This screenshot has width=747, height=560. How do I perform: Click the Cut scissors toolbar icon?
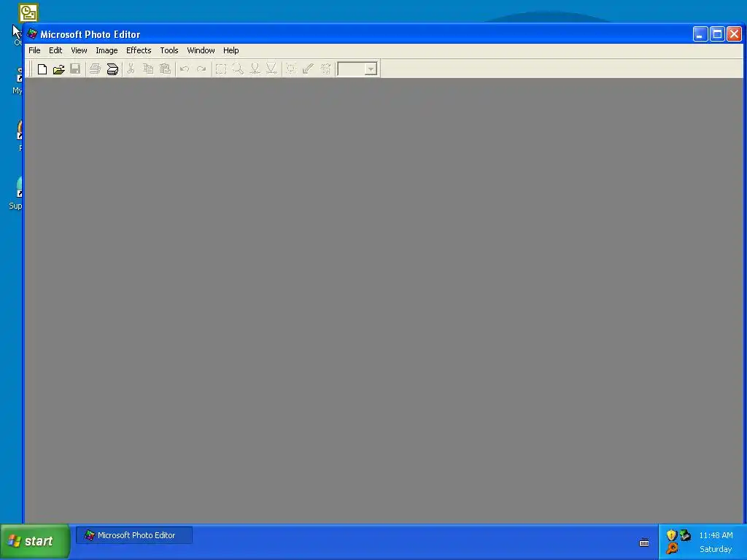click(x=131, y=69)
